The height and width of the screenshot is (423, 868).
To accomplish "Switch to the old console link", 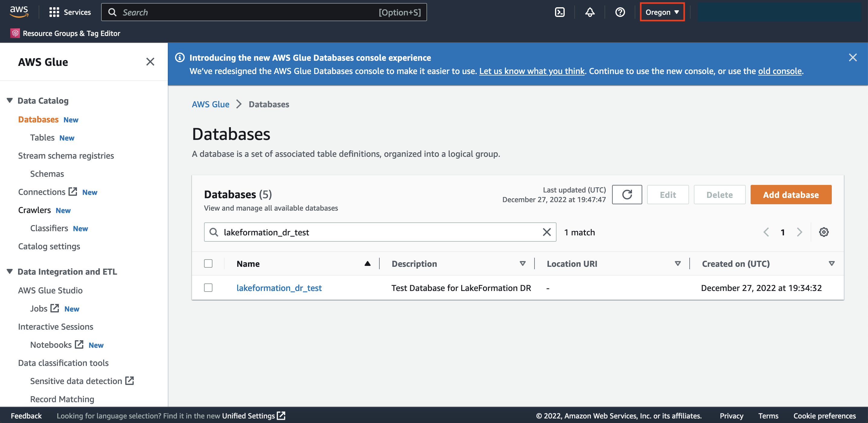I will [x=780, y=71].
